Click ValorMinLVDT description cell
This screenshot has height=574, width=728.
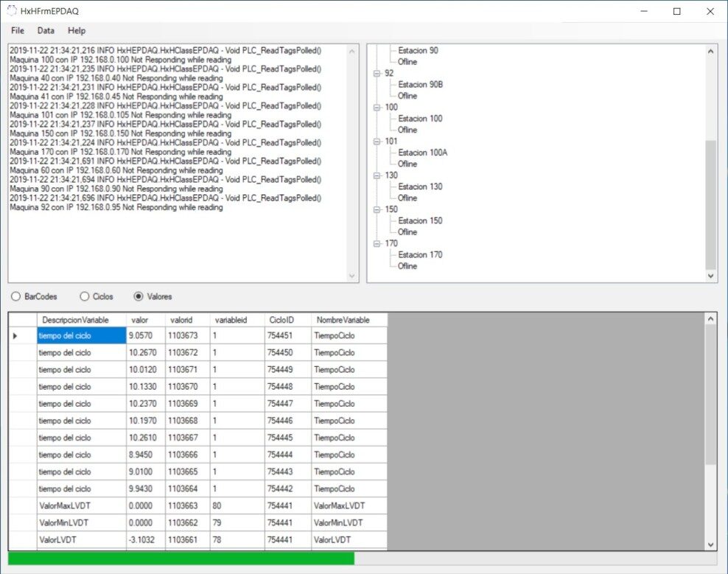pos(81,523)
